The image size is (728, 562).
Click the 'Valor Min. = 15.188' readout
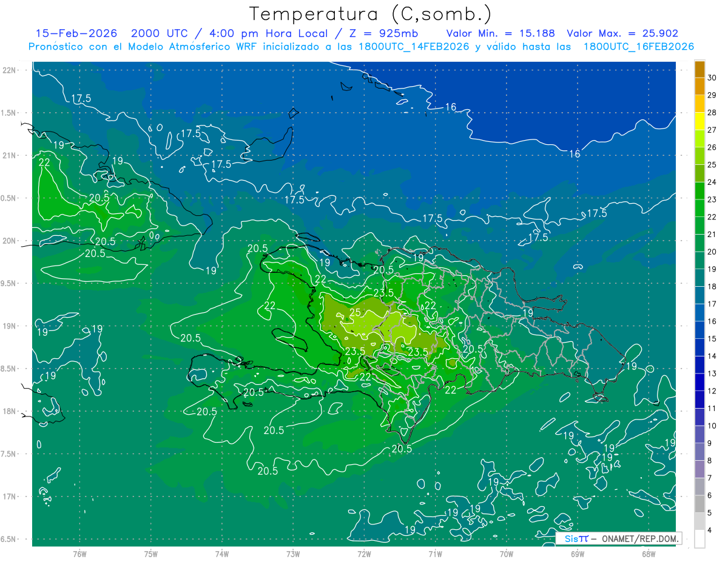[x=500, y=33]
